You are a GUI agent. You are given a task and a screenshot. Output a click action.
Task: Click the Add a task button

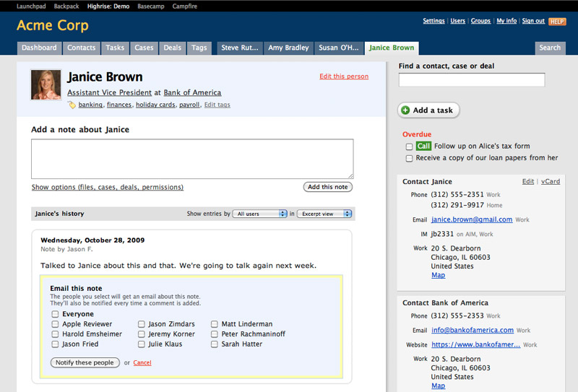click(428, 110)
